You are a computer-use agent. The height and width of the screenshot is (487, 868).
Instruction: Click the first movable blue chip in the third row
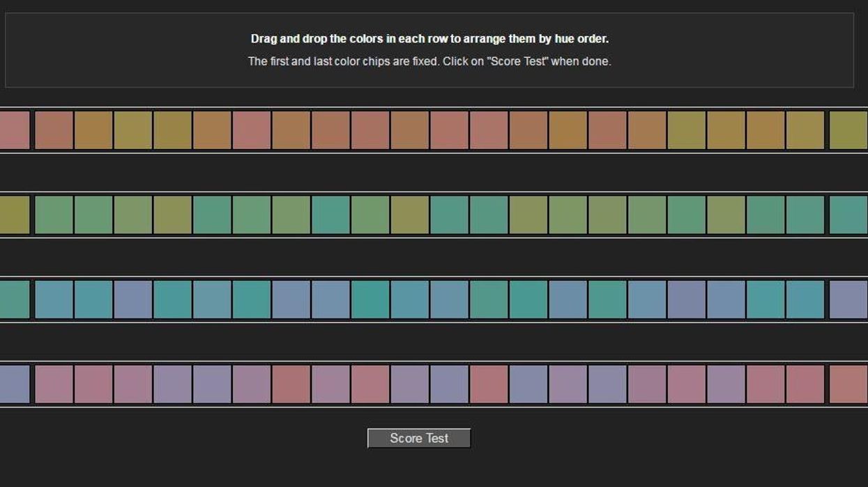(x=54, y=300)
